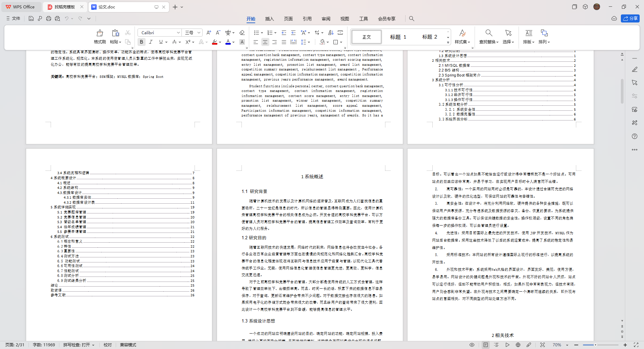This screenshot has width=644, height=349.
Task: Expand line spacing dropdown arrow
Action: (x=309, y=42)
